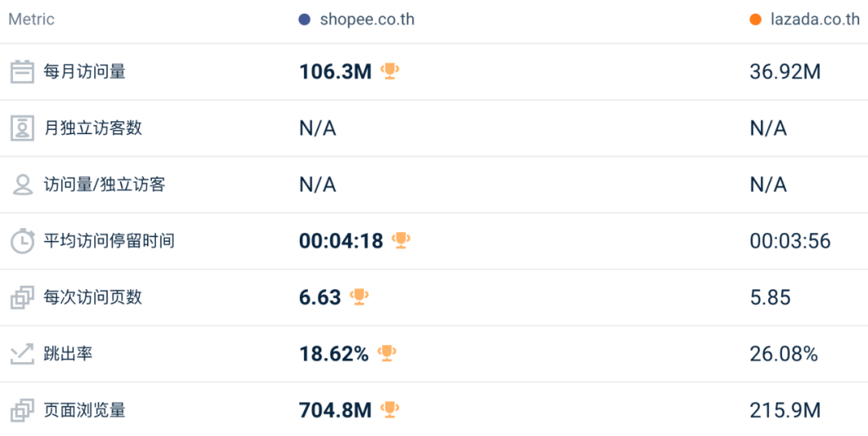Click the calendar icon beside 每月访问量

pyautogui.click(x=22, y=71)
